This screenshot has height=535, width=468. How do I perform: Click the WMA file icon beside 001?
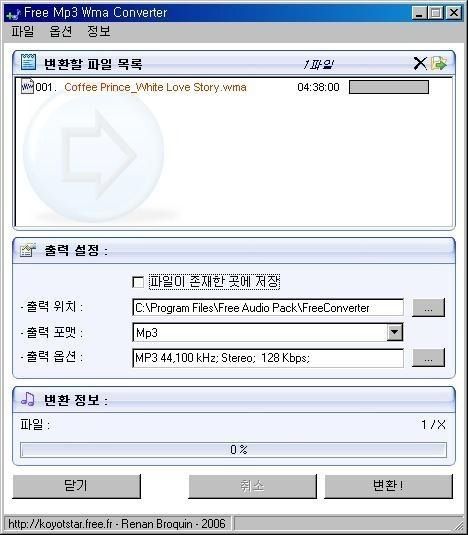coord(27,86)
